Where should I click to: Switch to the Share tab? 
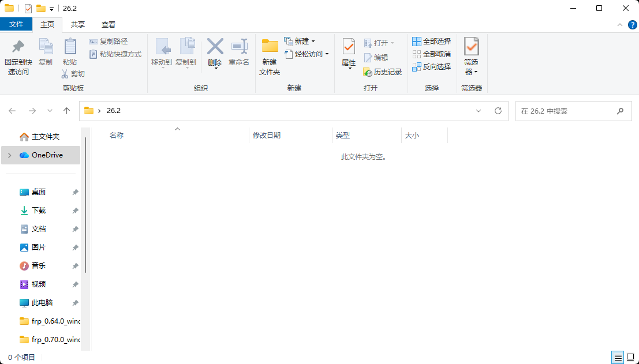(x=78, y=24)
